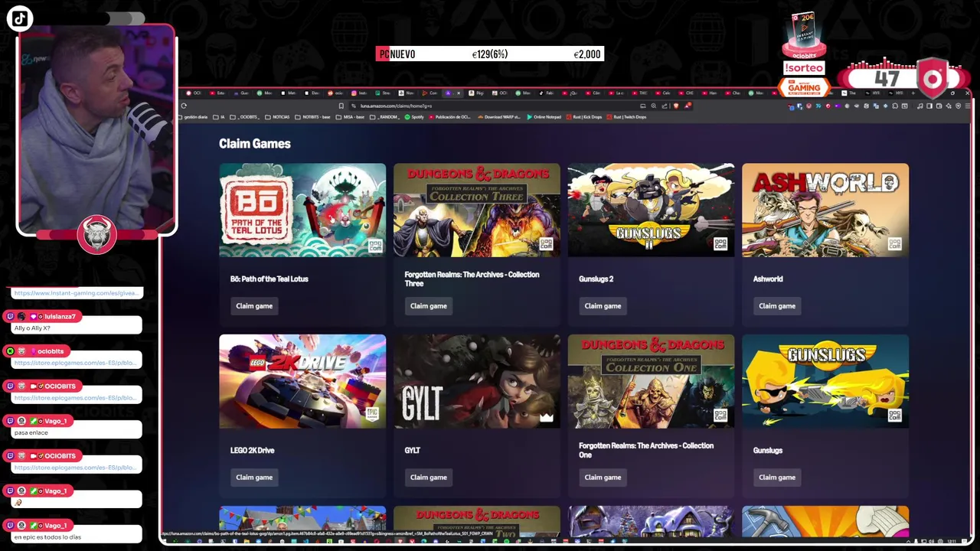Claim game Bō: Path of the Teal Lotus
Screen dimensions: 980x551
(x=254, y=306)
